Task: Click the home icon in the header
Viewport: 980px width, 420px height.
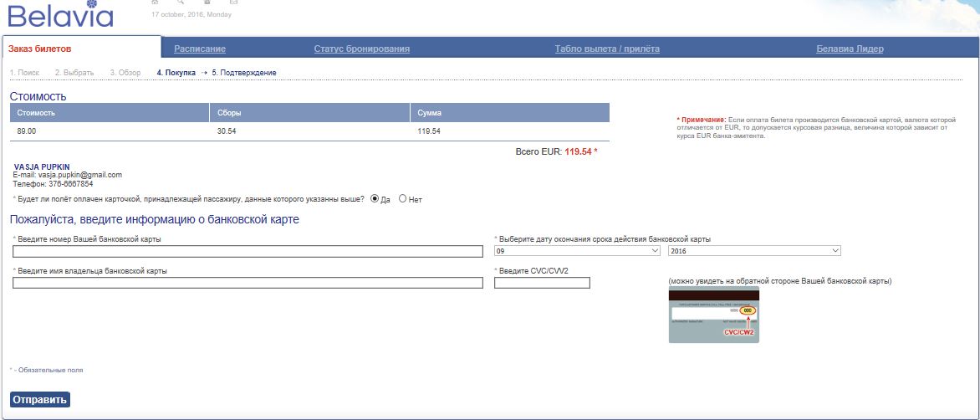Action: 155,3
